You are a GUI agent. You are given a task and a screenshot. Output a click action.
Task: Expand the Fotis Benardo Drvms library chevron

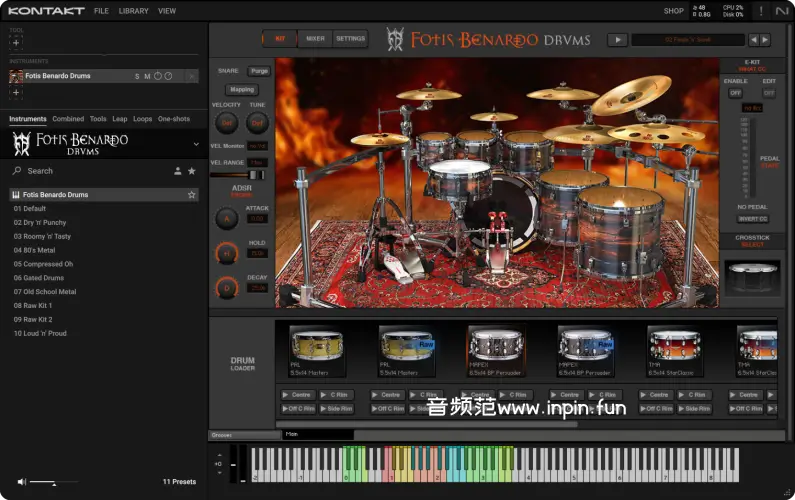[196, 144]
